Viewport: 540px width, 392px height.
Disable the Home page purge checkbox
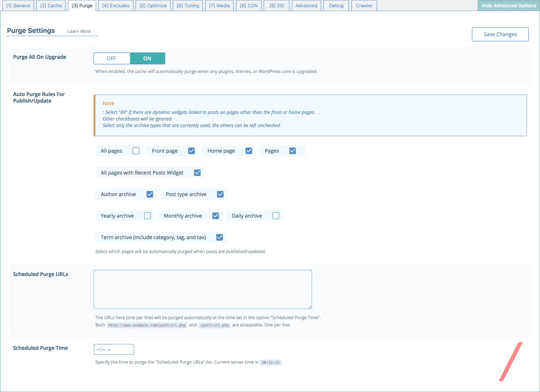[249, 151]
